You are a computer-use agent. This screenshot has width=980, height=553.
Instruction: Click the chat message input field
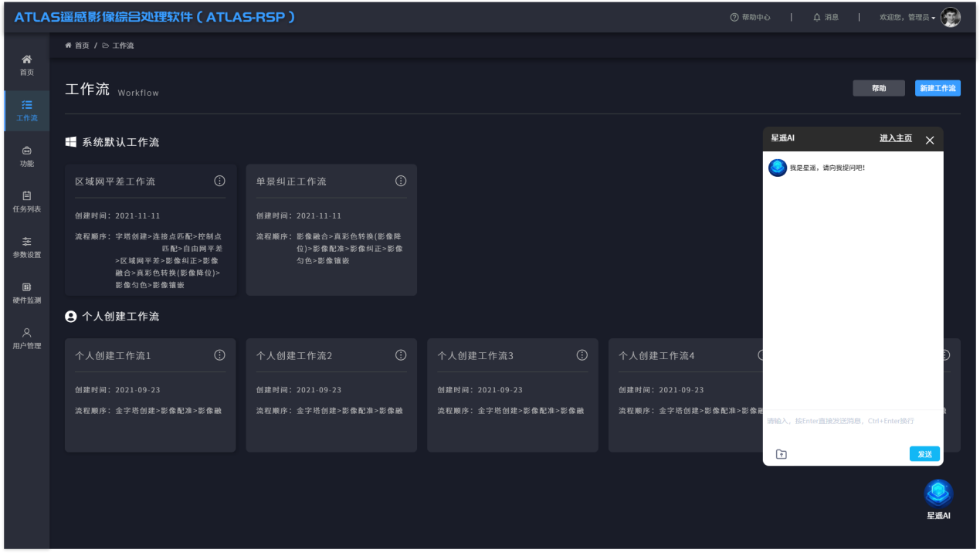[x=852, y=427]
